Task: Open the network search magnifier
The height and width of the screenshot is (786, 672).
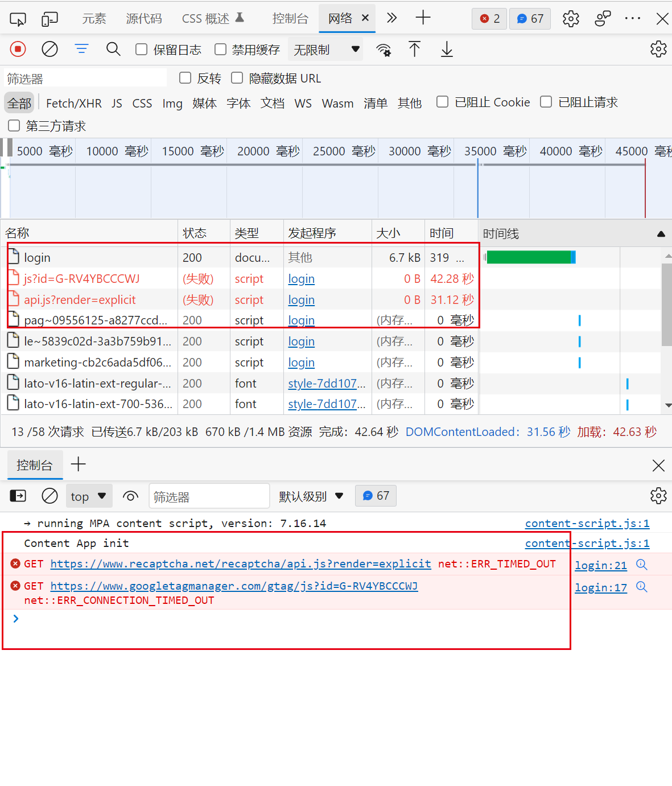Action: (x=114, y=50)
